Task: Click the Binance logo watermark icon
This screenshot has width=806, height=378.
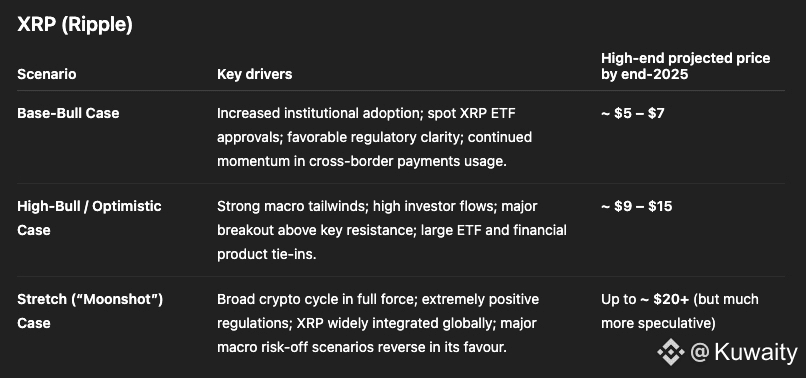Action: coord(670,352)
